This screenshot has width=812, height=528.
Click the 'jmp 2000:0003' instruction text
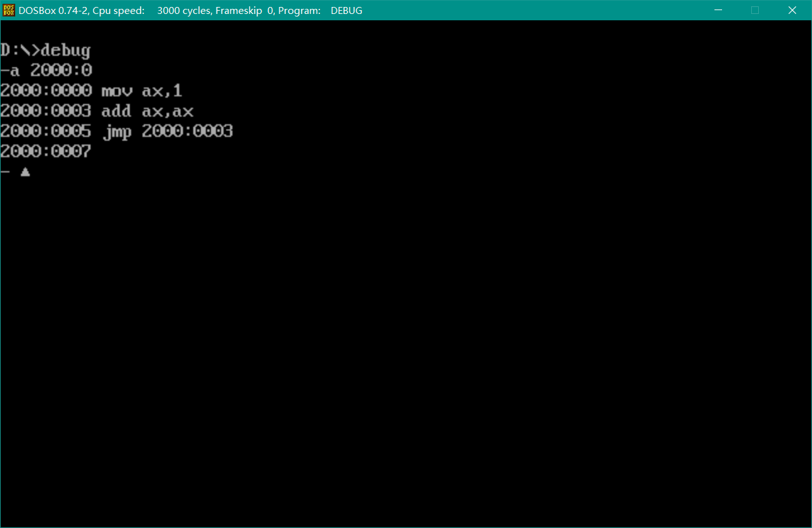pos(167,132)
